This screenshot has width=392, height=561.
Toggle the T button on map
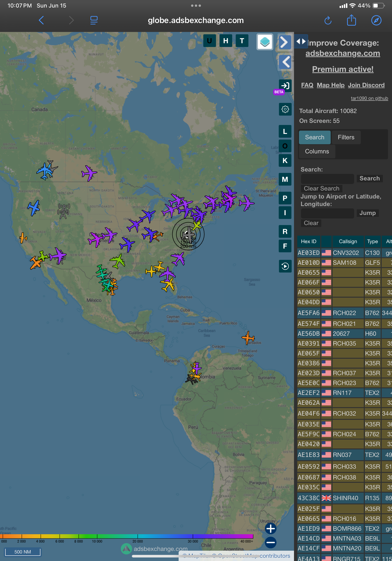[242, 41]
